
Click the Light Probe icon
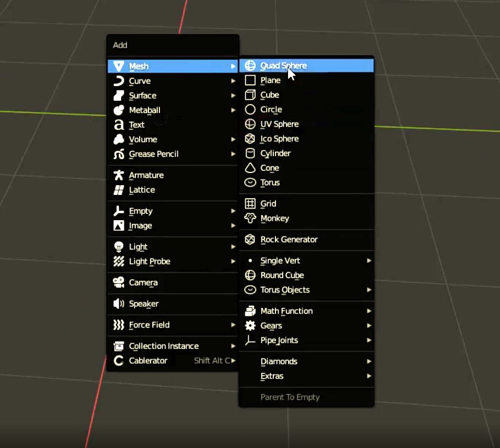pos(119,261)
